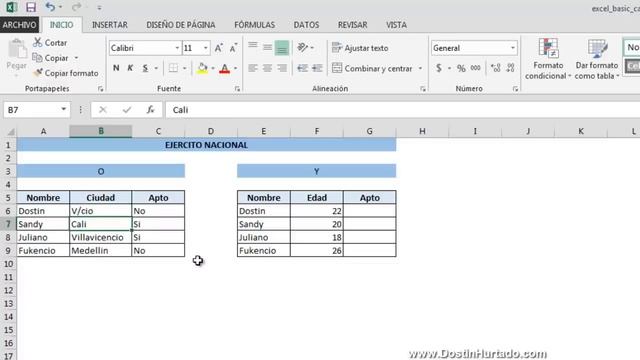
Task: Switch to the FÓRMULAS tab
Action: [254, 25]
